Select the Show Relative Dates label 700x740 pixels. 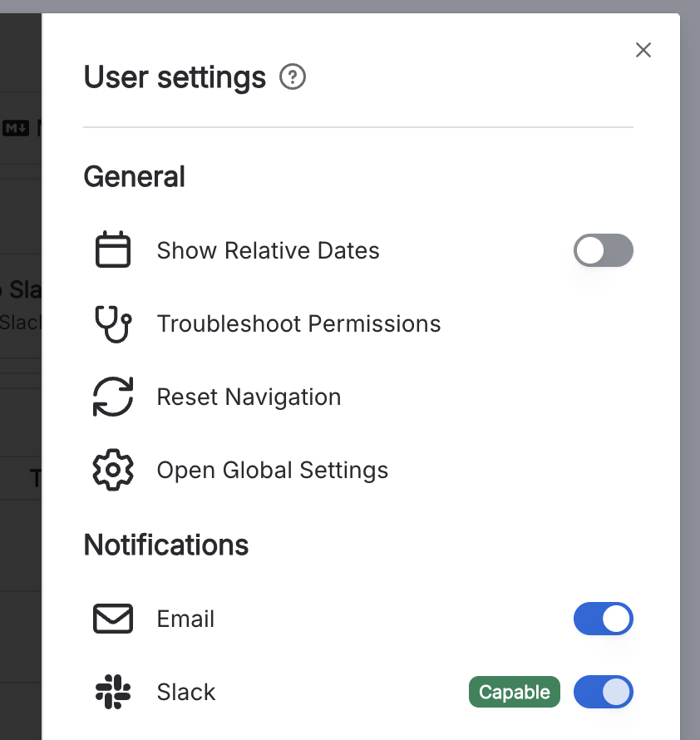pyautogui.click(x=268, y=250)
